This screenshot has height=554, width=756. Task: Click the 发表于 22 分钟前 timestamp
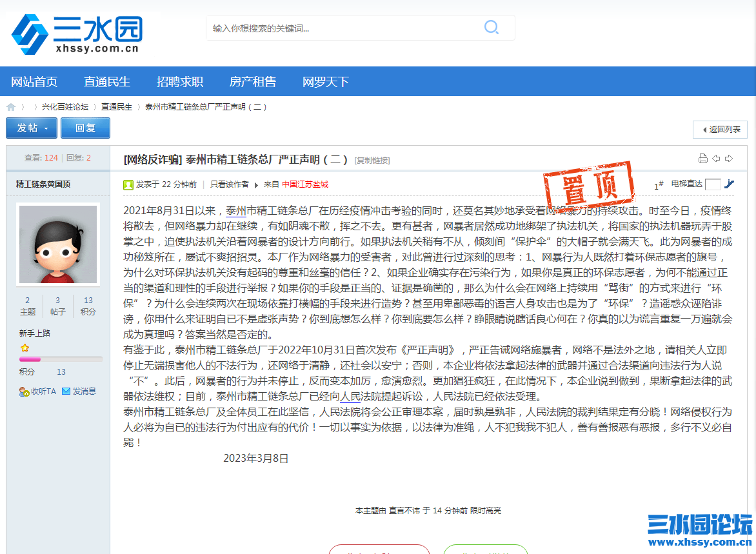(x=166, y=184)
